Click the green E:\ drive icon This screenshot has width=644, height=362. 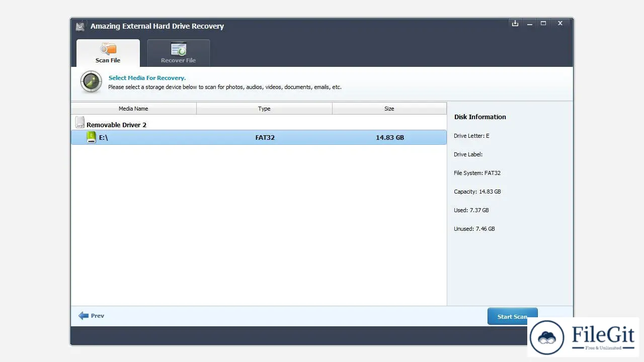click(91, 137)
